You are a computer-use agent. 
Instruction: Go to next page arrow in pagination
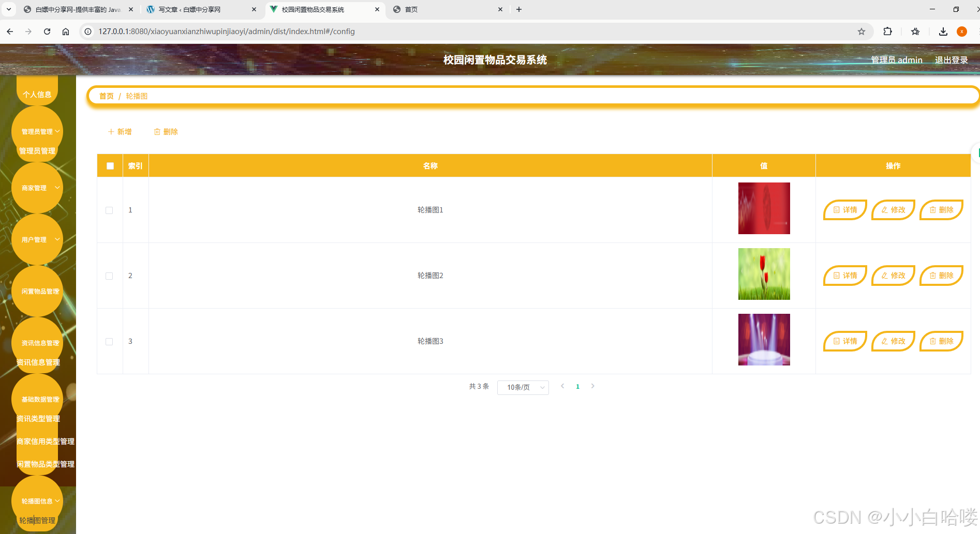click(592, 386)
